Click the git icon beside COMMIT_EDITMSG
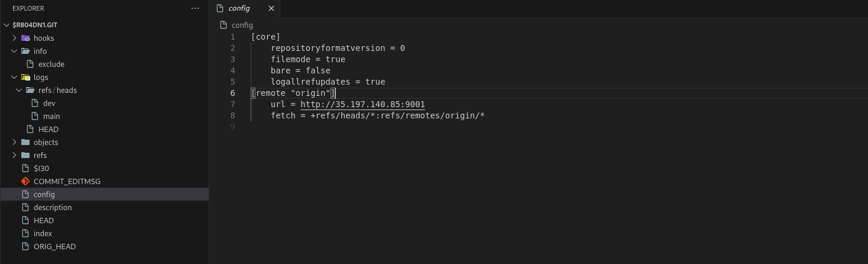Screen dimensions: 868x264 [25, 181]
